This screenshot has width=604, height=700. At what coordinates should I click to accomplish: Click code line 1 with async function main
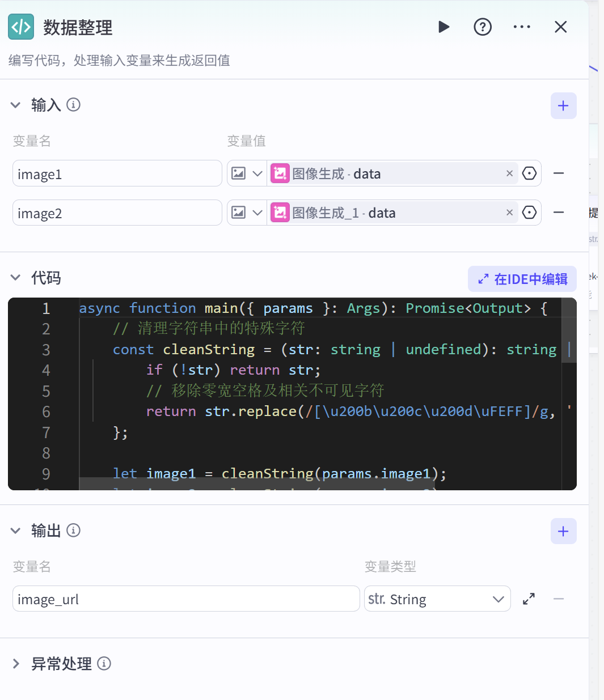pos(313,308)
